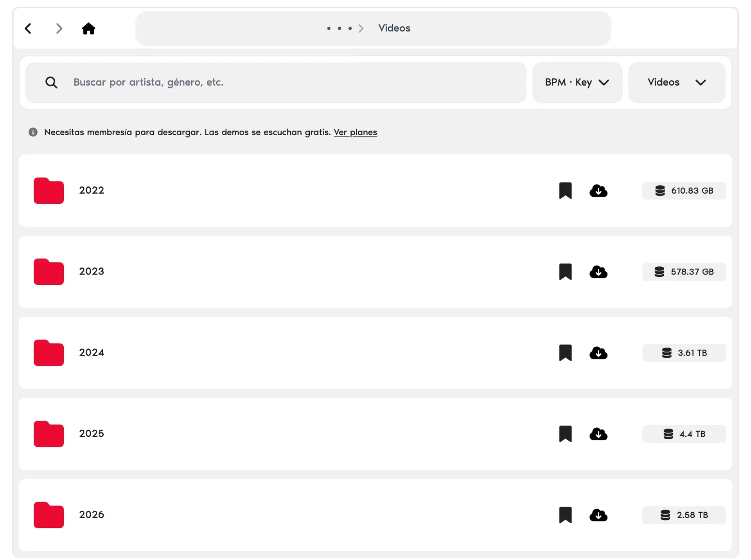751x560 pixels.
Task: Download the 2024 folder
Action: (x=598, y=353)
